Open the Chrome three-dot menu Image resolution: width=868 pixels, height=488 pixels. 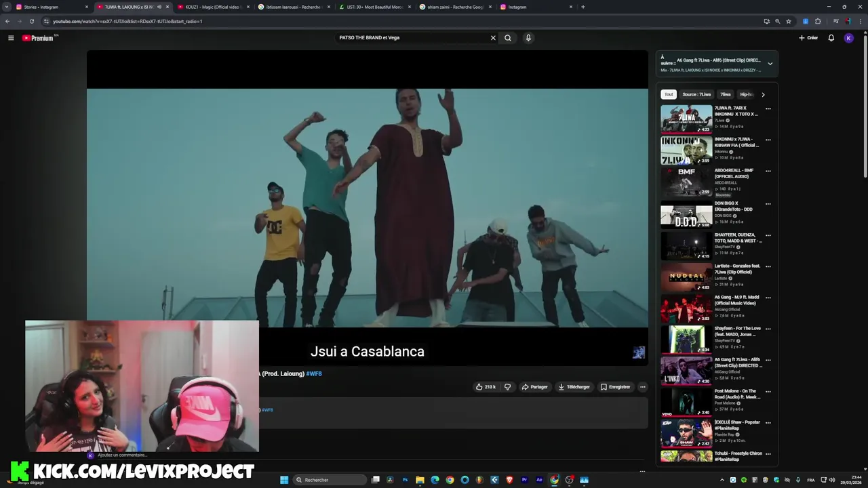(x=861, y=21)
